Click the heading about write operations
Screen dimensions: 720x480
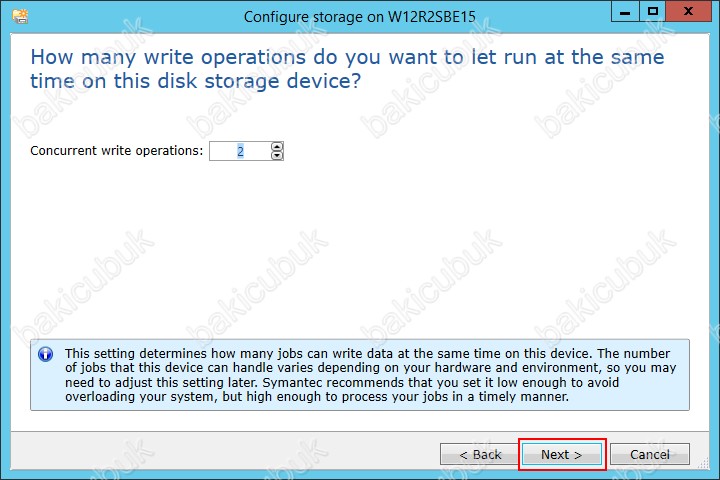[x=347, y=69]
